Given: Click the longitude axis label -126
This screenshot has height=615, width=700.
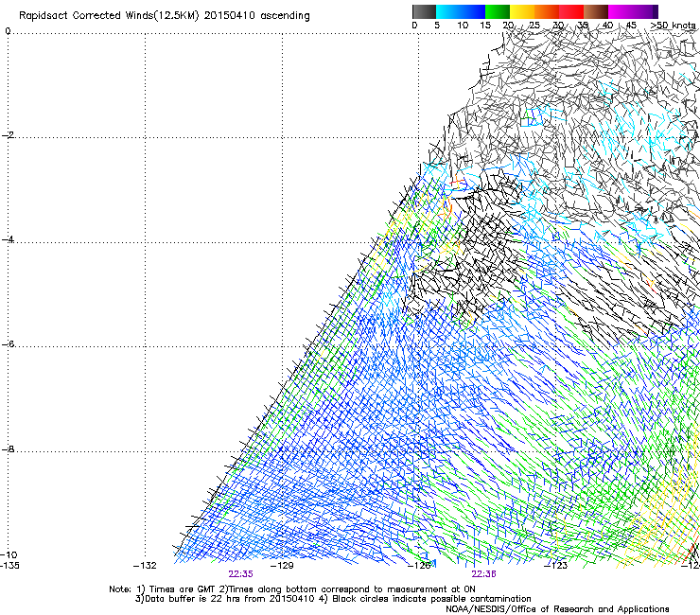Looking at the screenshot, I should click(x=419, y=566).
